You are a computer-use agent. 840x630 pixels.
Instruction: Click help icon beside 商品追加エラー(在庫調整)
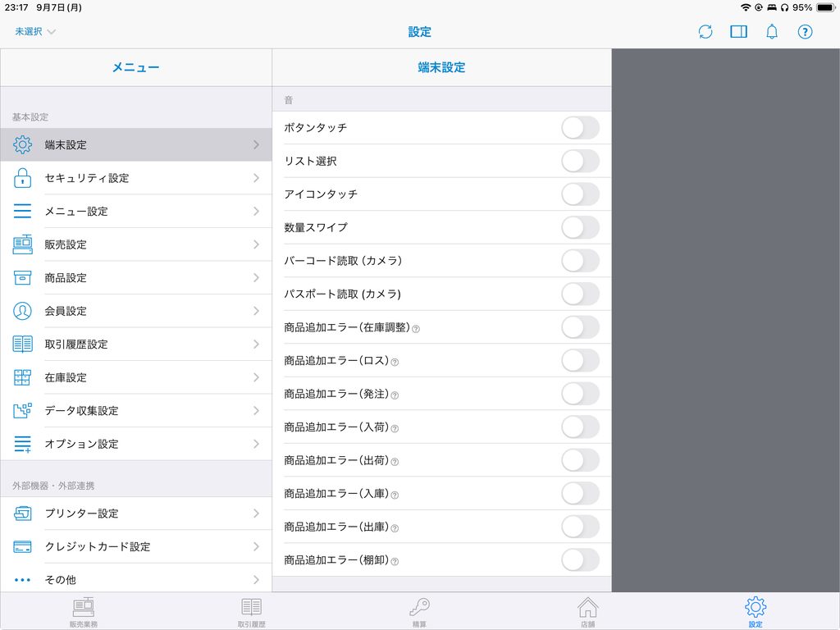[416, 329]
